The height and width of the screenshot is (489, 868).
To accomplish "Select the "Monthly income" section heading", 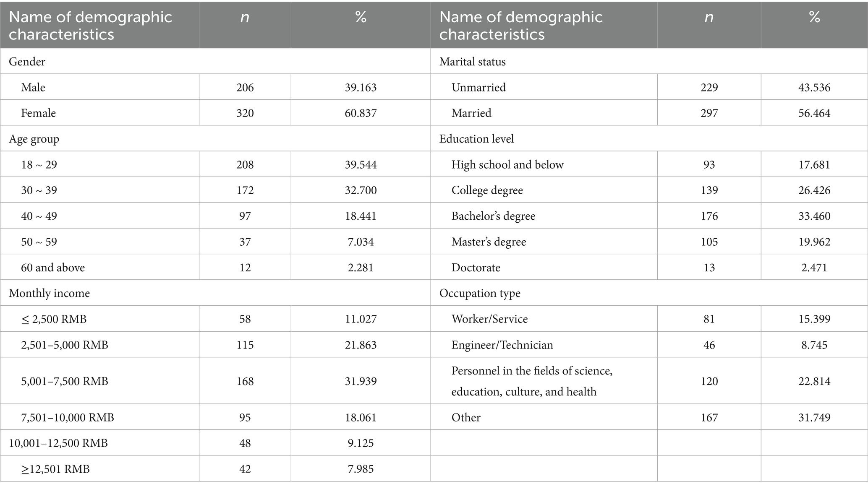I will tap(49, 293).
